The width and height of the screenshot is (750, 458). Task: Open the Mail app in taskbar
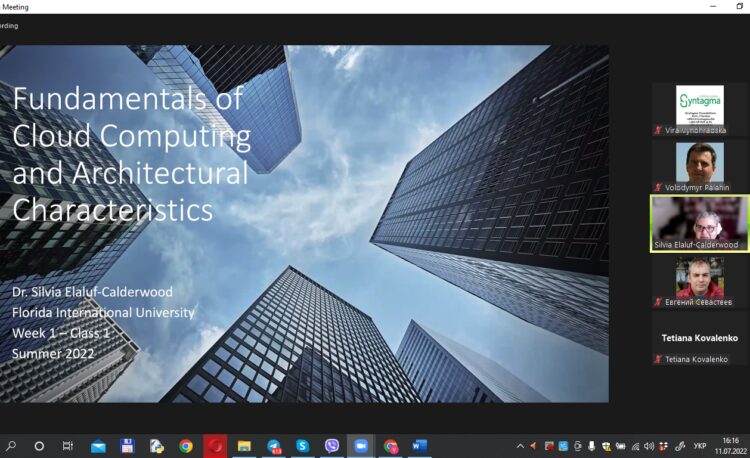(x=98, y=446)
